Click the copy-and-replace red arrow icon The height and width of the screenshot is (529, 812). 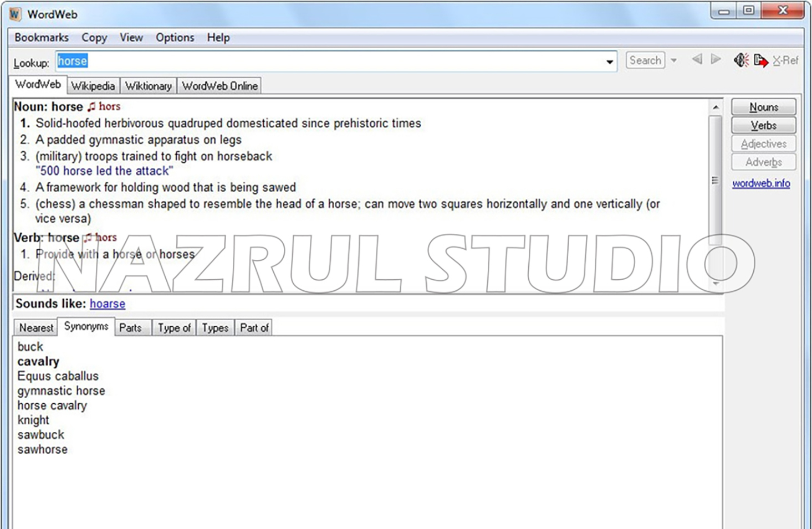click(761, 60)
